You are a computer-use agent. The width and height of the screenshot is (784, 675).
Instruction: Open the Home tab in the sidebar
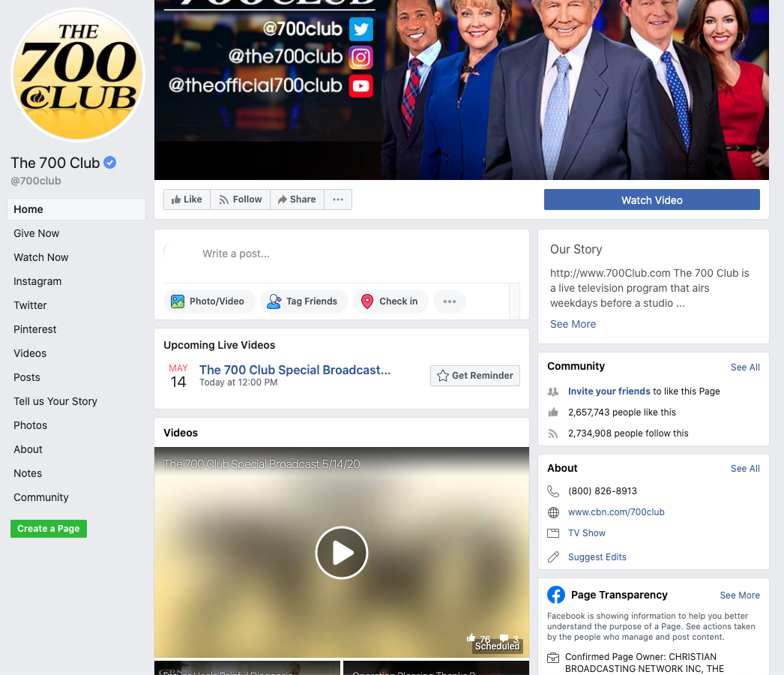(28, 209)
